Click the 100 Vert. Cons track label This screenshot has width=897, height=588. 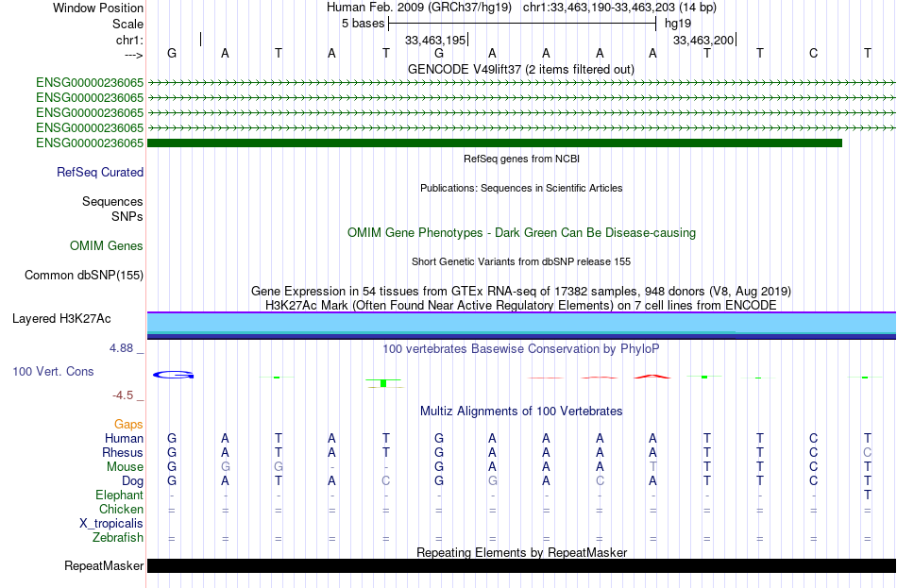tap(53, 372)
